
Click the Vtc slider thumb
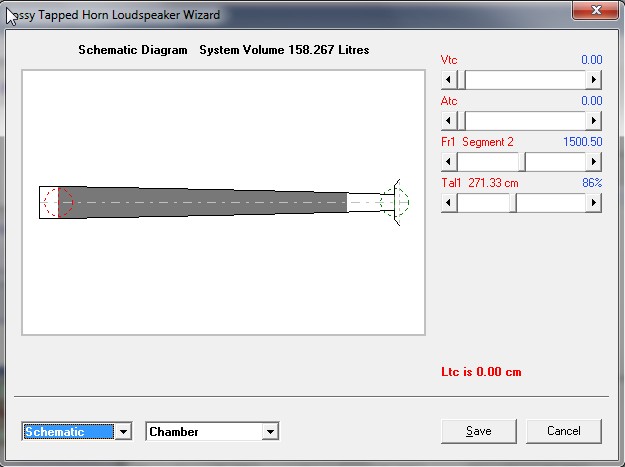point(461,80)
